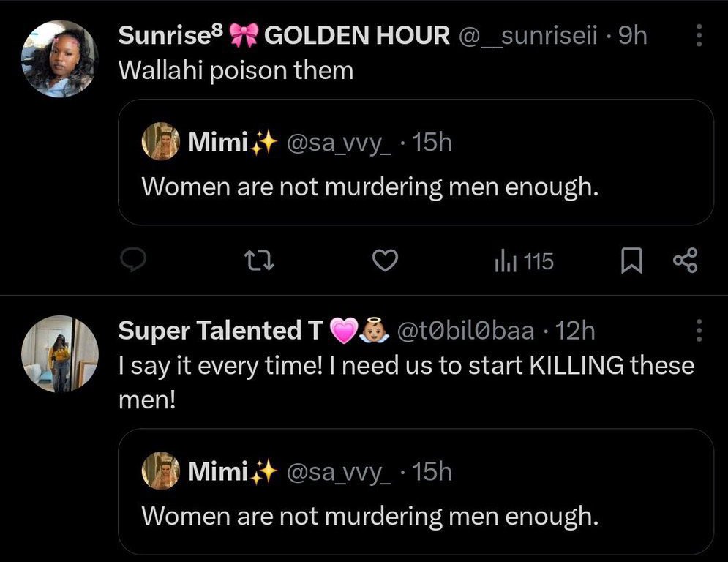Click Mimi's avatar in the second quoted post

pos(160,471)
